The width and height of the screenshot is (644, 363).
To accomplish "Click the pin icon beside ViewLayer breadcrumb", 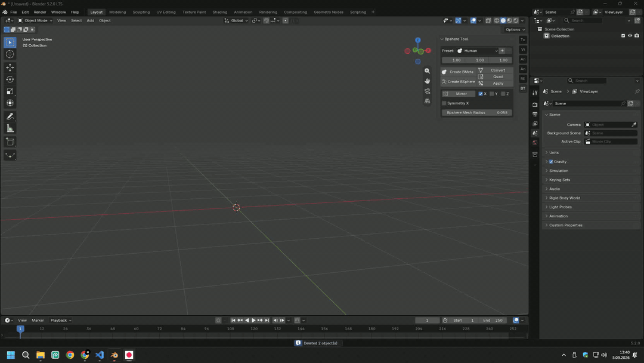I will [637, 91].
